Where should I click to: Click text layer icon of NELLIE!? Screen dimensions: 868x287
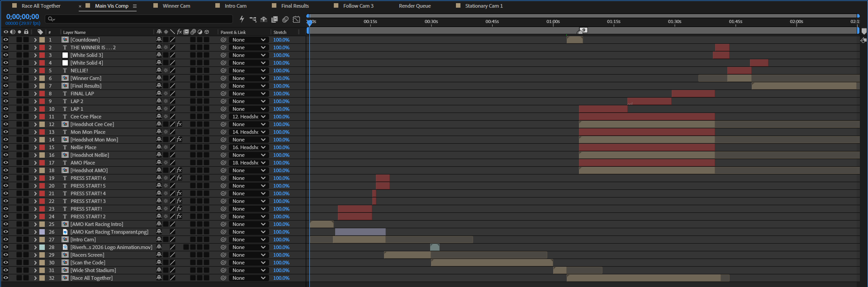pyautogui.click(x=65, y=71)
